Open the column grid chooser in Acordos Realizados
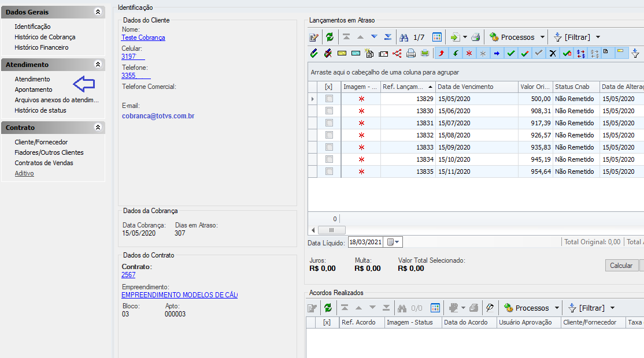The height and width of the screenshot is (358, 644). click(435, 308)
